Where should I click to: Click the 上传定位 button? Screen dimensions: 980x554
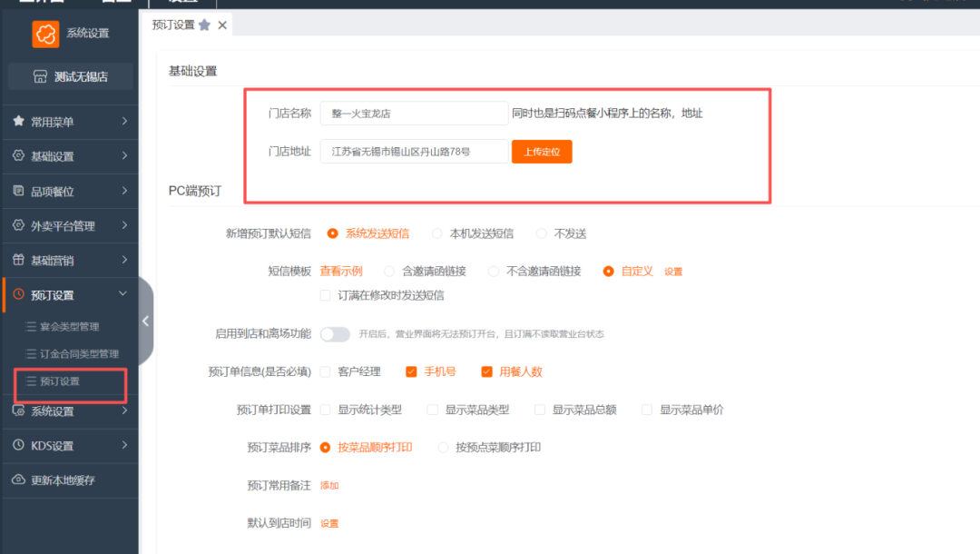(x=542, y=152)
